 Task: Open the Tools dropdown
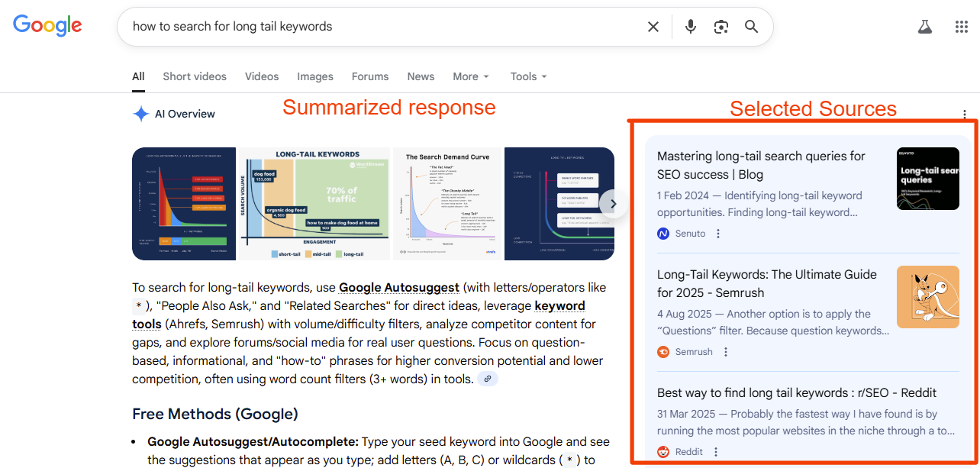click(527, 76)
